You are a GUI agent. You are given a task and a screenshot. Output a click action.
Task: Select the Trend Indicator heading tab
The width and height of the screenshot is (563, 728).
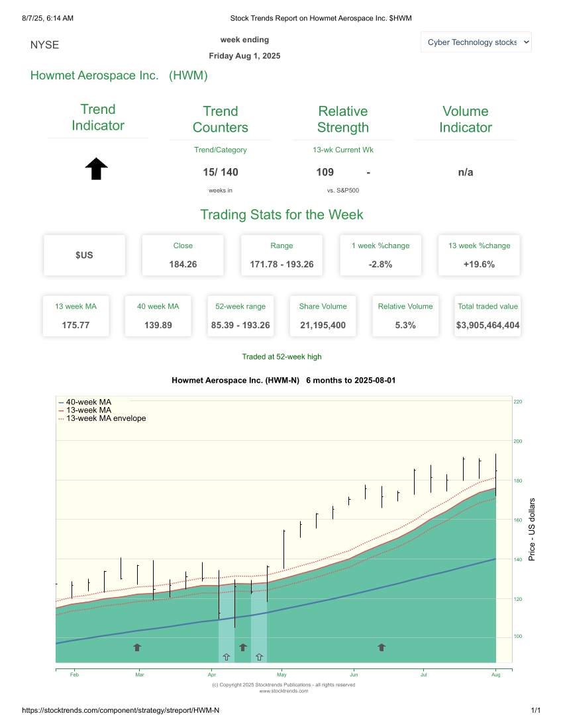click(x=98, y=118)
